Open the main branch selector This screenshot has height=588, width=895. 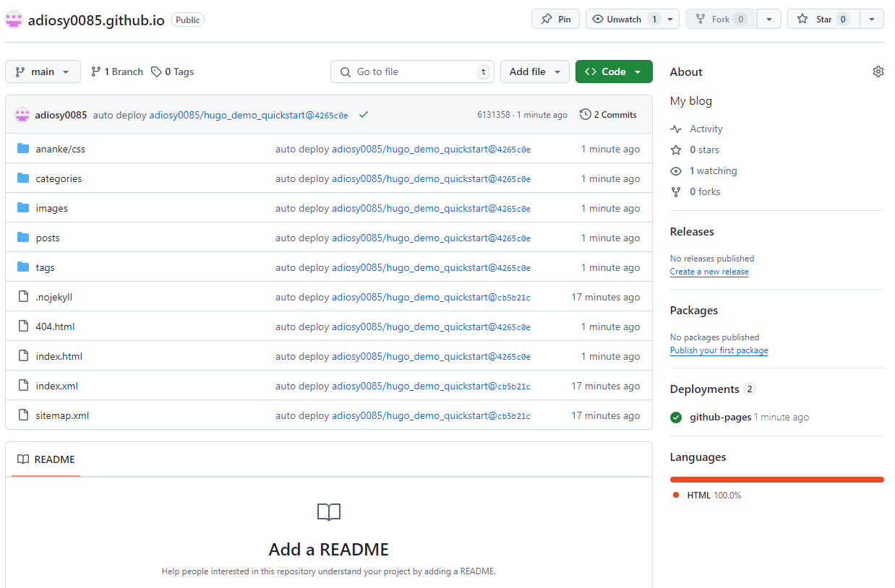43,72
